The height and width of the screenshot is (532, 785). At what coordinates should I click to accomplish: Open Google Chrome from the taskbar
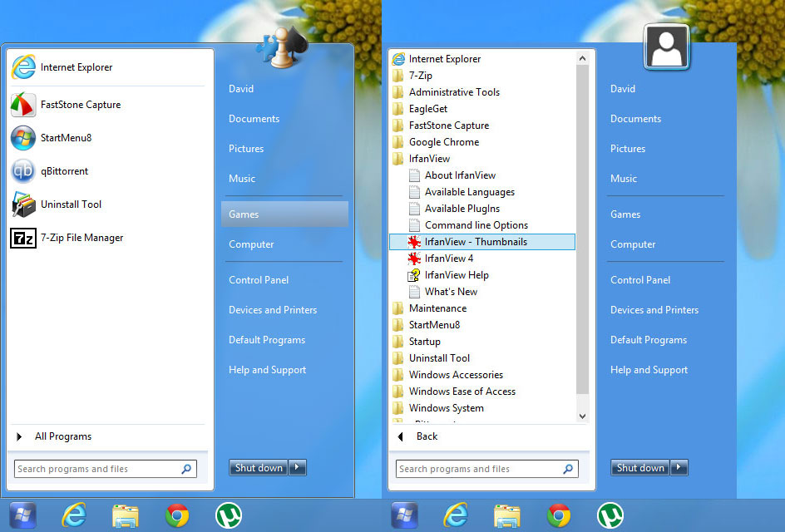559,515
